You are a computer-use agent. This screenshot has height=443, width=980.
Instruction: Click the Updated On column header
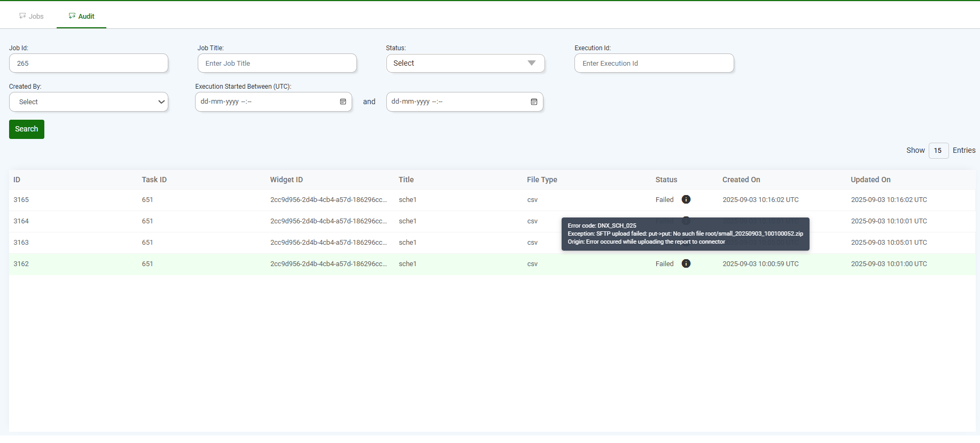pyautogui.click(x=870, y=180)
